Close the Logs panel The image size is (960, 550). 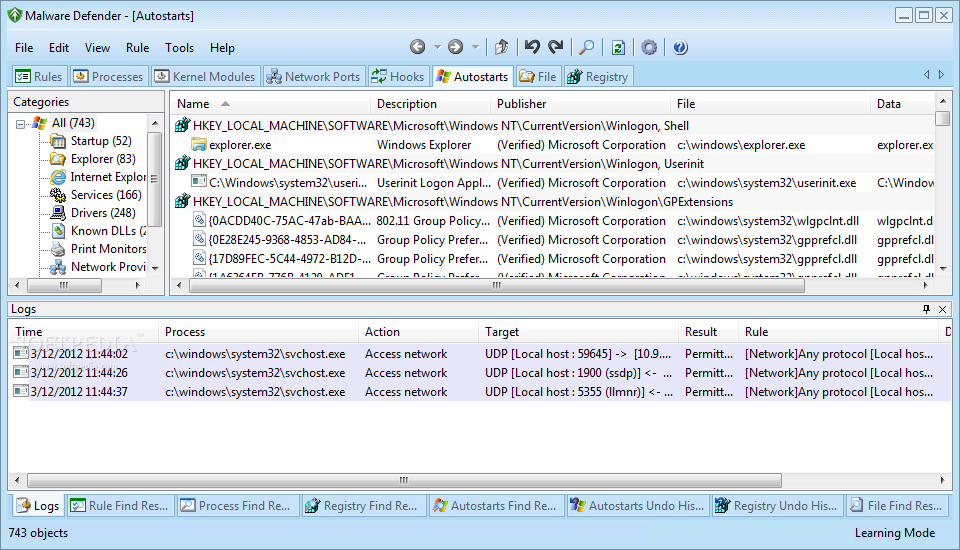(943, 309)
